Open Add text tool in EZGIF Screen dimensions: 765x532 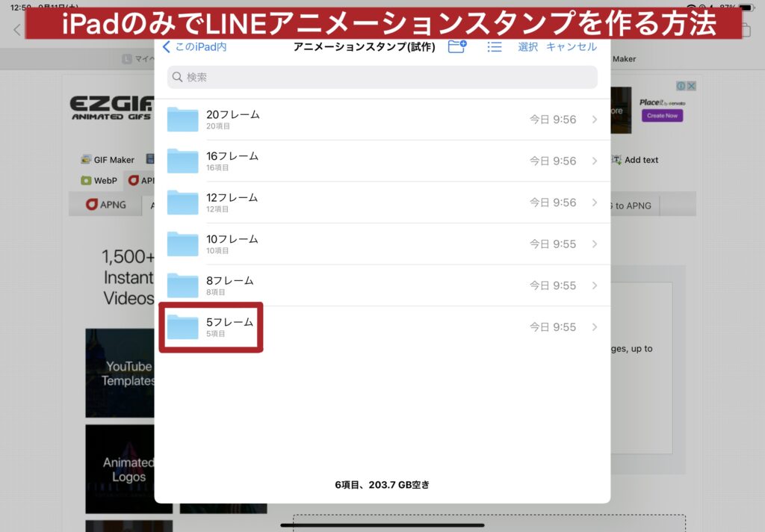tap(636, 160)
